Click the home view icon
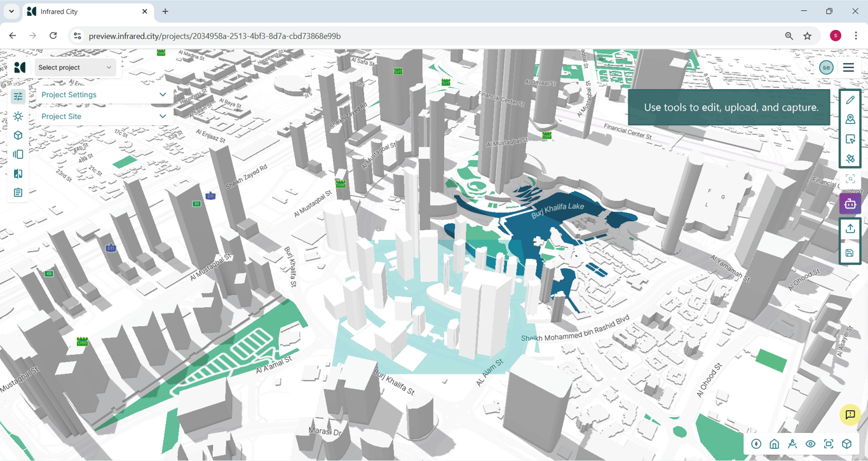The height and width of the screenshot is (461, 868). click(774, 444)
